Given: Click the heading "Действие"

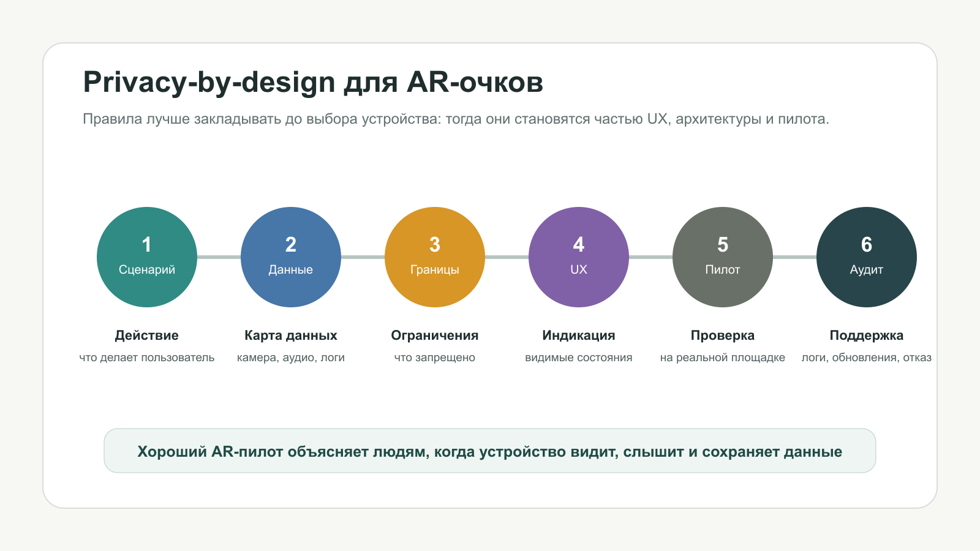Looking at the screenshot, I should click(147, 335).
